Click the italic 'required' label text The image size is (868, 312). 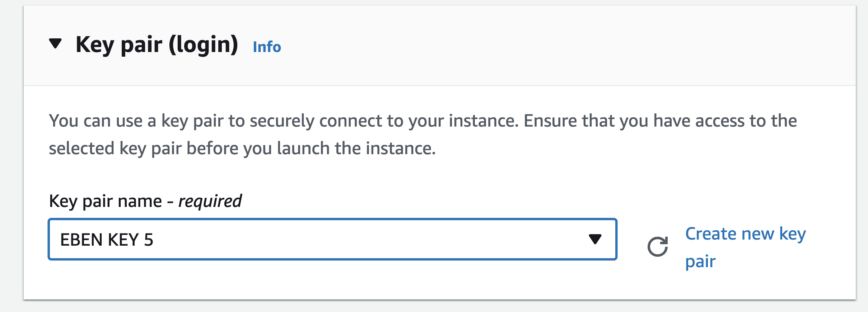[210, 201]
